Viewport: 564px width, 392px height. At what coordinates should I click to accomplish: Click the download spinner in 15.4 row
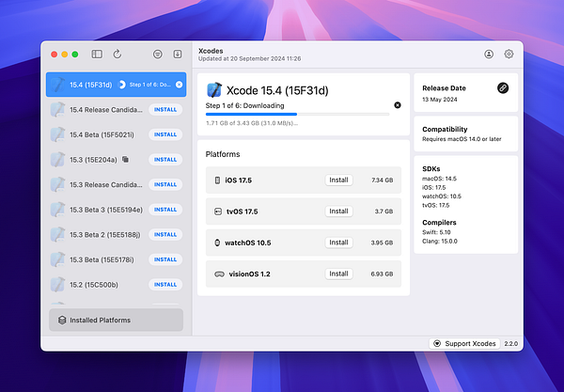(122, 85)
